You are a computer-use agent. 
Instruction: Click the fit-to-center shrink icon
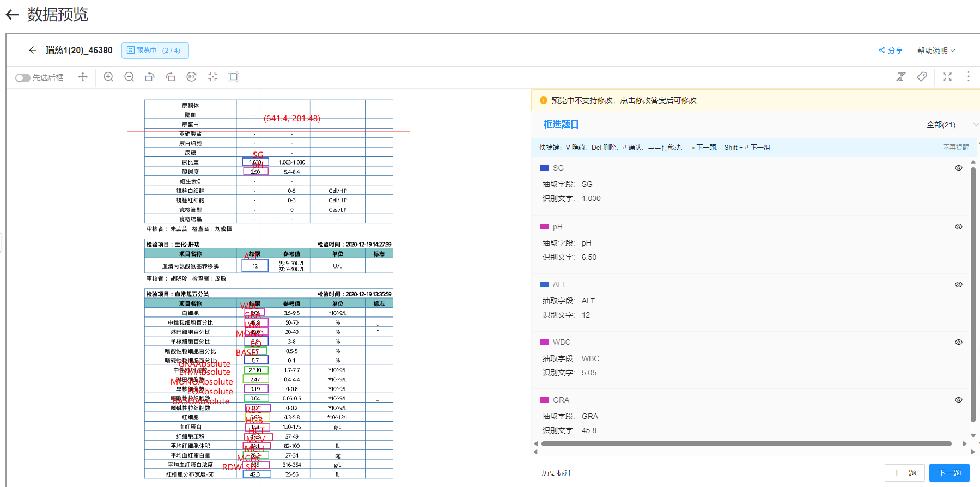(x=212, y=77)
